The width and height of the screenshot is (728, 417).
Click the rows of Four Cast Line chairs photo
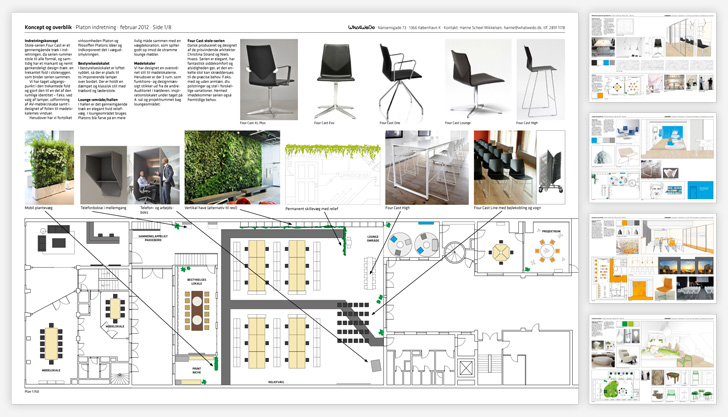505,167
